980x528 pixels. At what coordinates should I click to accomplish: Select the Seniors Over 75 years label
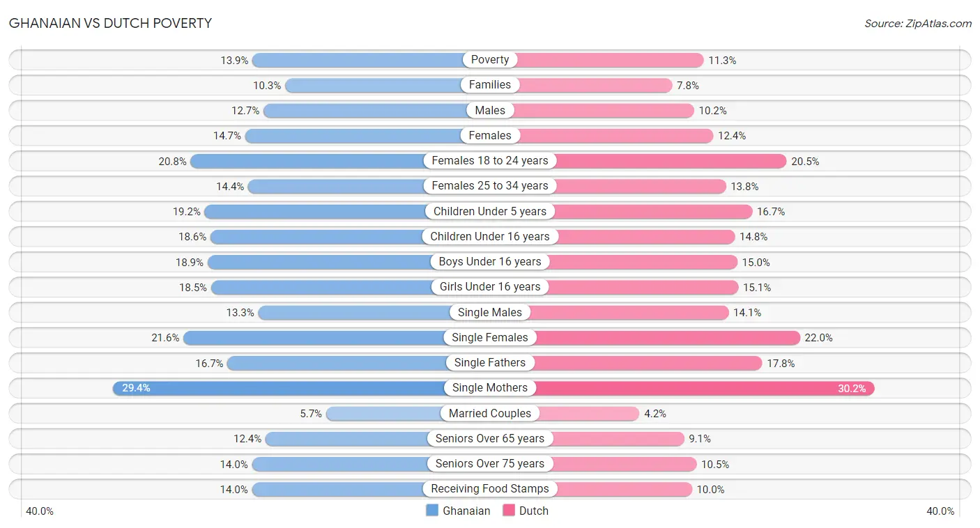tap(490, 464)
